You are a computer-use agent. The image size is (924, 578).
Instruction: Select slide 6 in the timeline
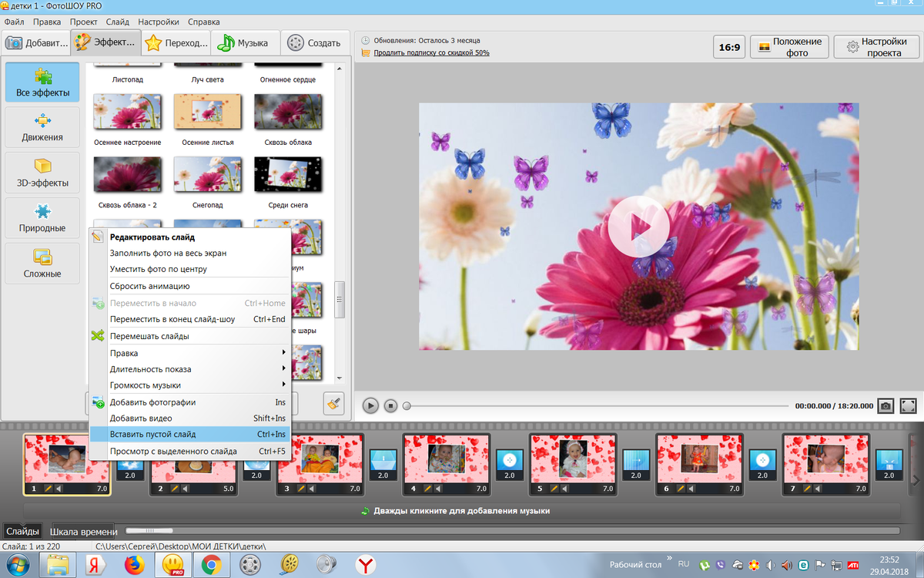699,464
